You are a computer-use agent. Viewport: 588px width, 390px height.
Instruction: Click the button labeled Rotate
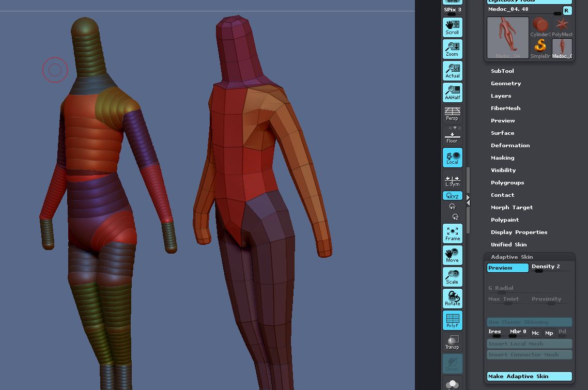pos(453,299)
